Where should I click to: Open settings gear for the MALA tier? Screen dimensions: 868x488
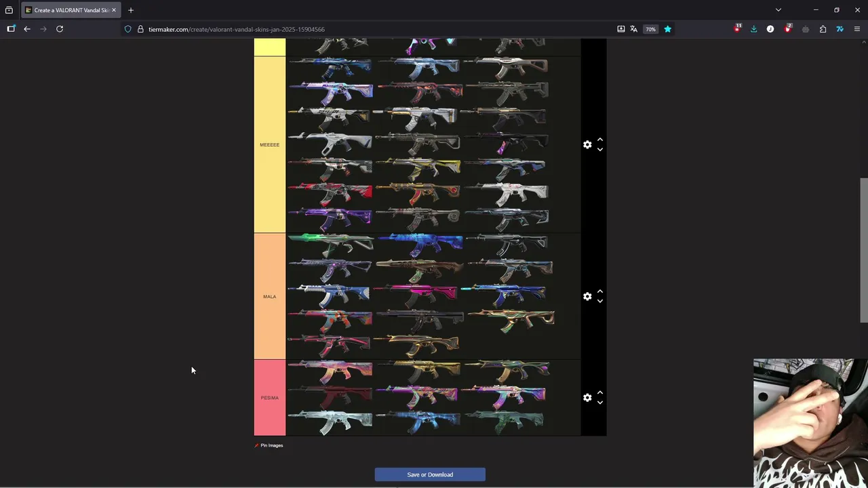(587, 296)
